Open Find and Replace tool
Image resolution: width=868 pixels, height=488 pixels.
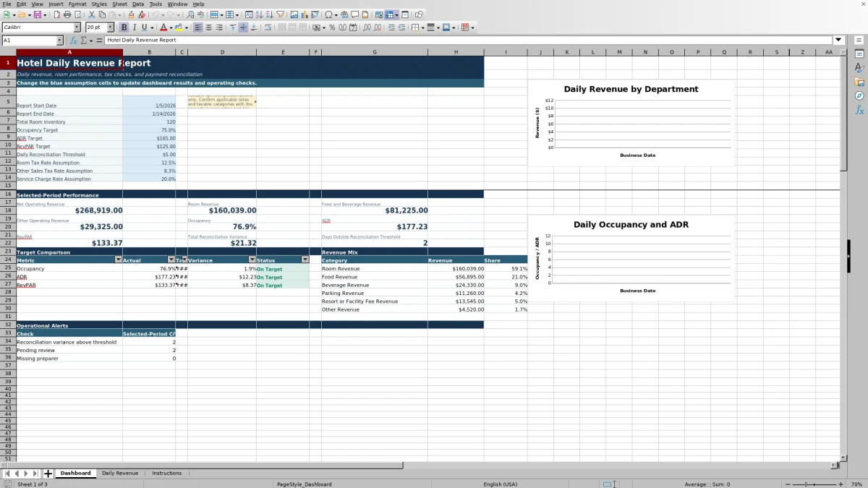(x=190, y=14)
